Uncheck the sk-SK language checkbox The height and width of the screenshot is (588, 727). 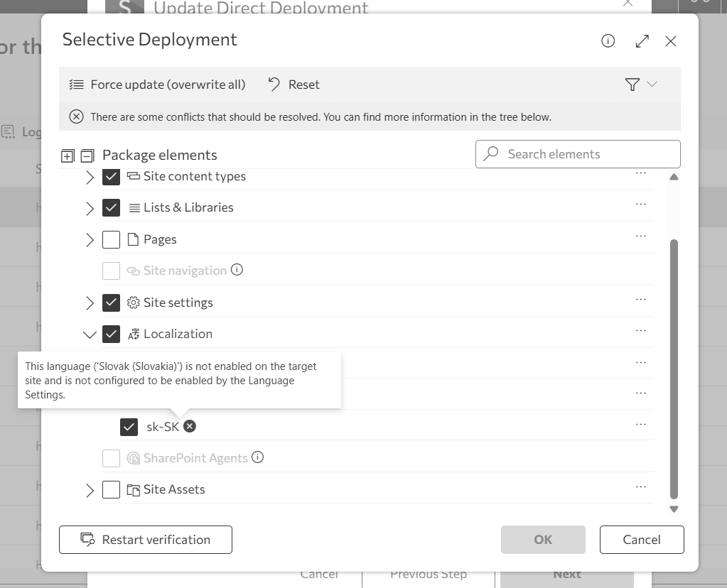click(x=129, y=427)
